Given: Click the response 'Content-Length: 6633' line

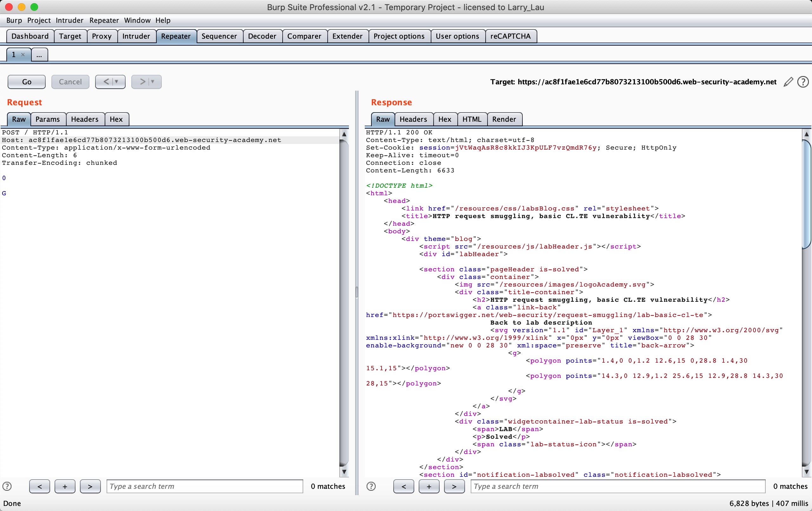Looking at the screenshot, I should click(x=410, y=170).
